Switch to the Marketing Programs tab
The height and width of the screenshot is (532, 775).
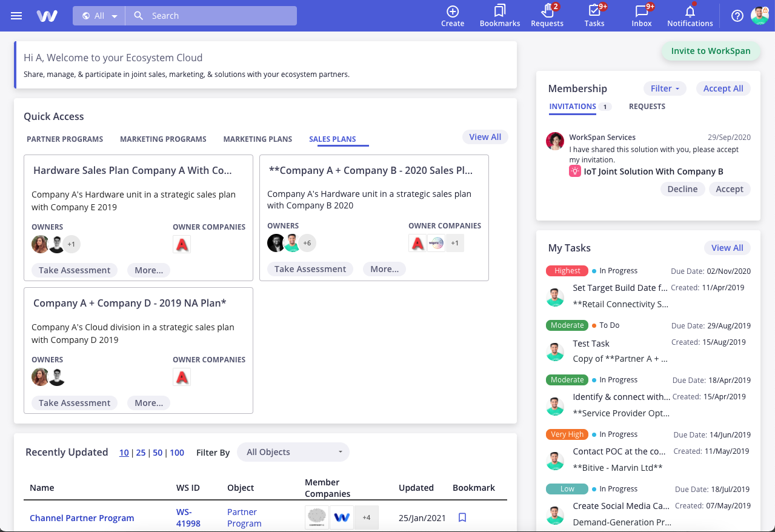click(x=163, y=139)
